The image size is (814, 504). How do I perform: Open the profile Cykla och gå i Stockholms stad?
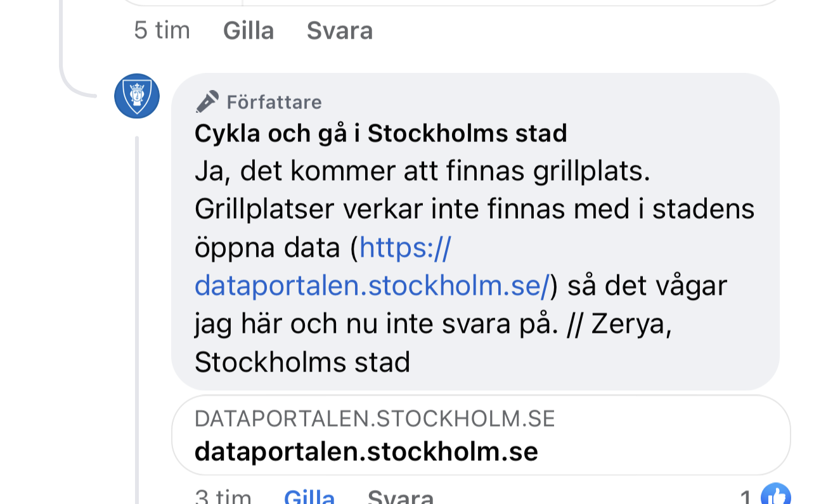(380, 133)
